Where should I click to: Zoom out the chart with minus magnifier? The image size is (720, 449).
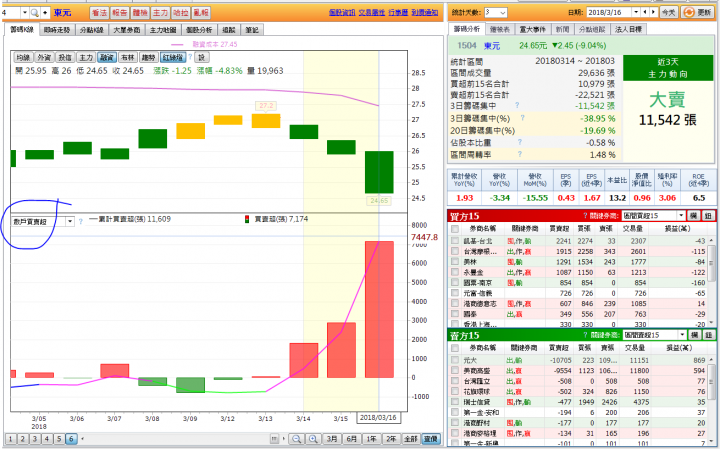(297, 439)
